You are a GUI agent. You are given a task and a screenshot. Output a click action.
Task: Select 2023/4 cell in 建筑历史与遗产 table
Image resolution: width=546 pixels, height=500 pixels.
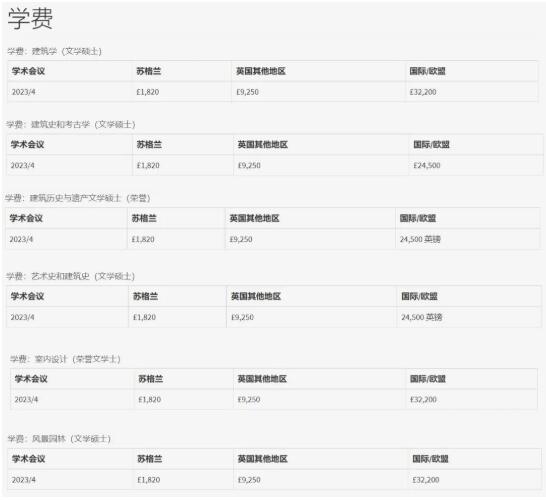(21, 239)
